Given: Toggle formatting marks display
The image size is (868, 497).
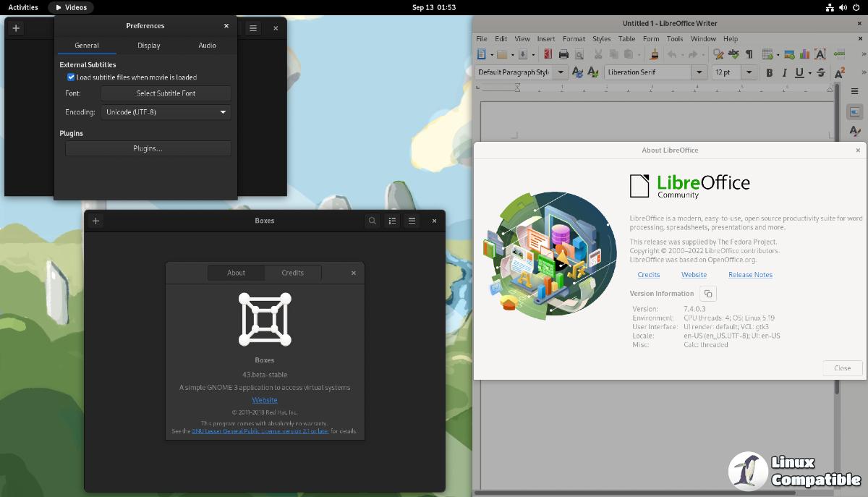Looking at the screenshot, I should click(x=749, y=54).
